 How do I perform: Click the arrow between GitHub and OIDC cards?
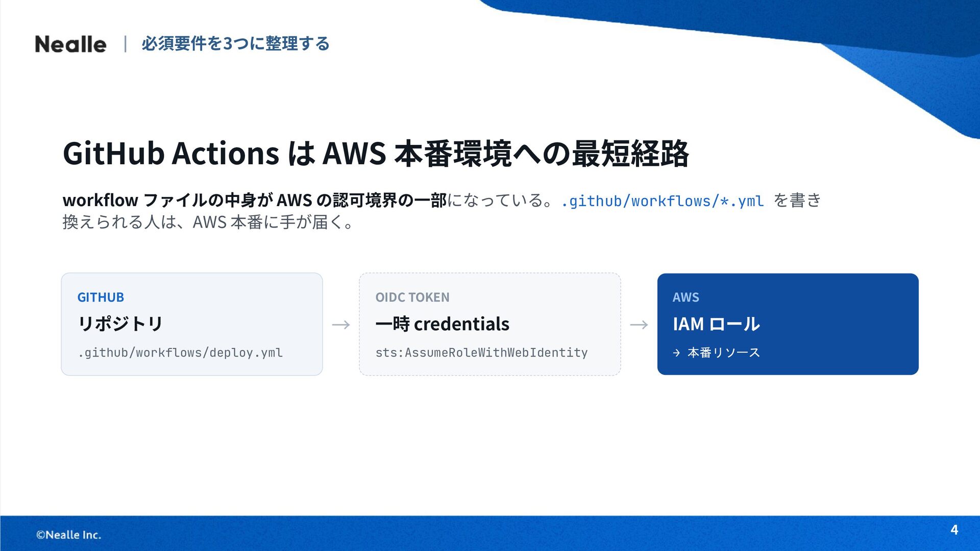341,324
